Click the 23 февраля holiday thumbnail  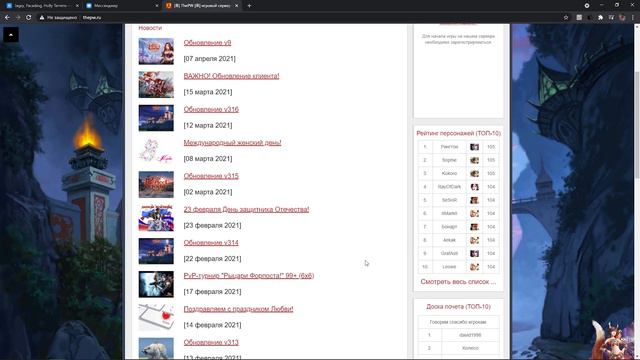pyautogui.click(x=156, y=218)
